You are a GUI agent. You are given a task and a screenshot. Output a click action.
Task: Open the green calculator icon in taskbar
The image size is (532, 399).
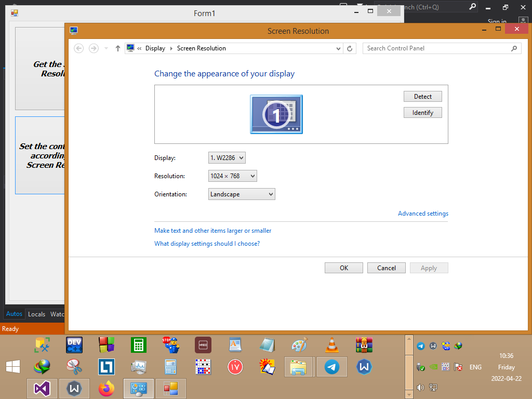138,345
